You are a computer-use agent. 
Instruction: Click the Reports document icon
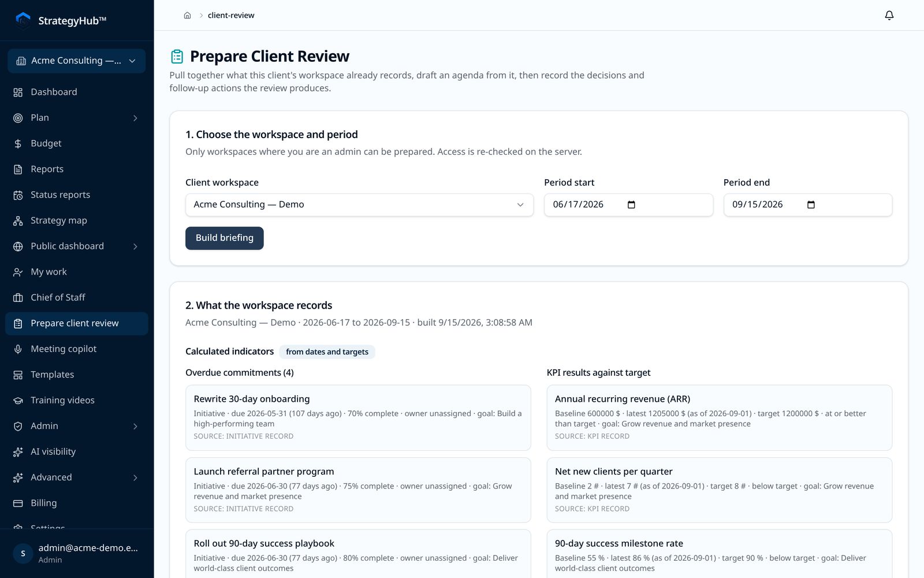pos(18,169)
